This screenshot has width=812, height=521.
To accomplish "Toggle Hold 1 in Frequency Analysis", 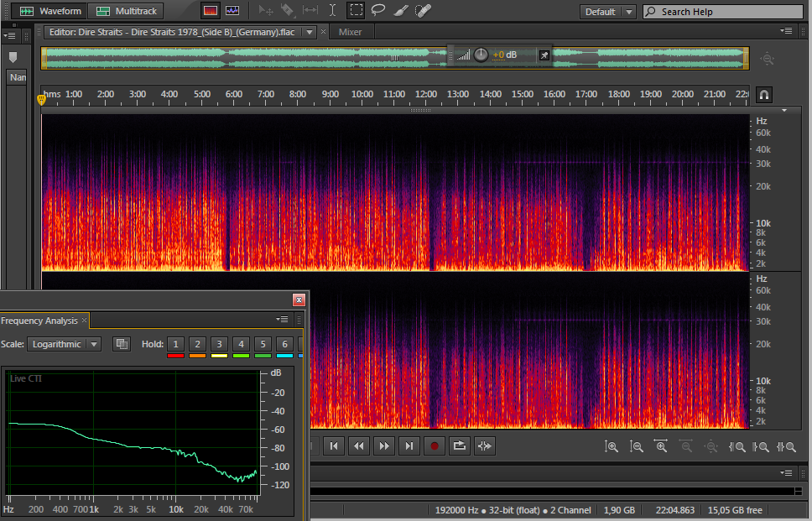I will tap(175, 344).
